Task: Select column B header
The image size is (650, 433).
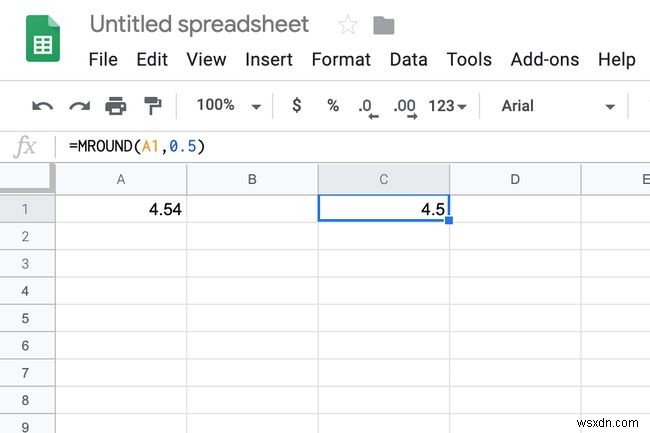Action: [252, 180]
